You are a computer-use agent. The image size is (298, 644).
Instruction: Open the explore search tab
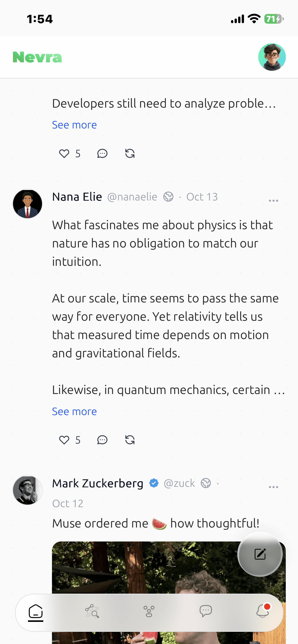92,611
